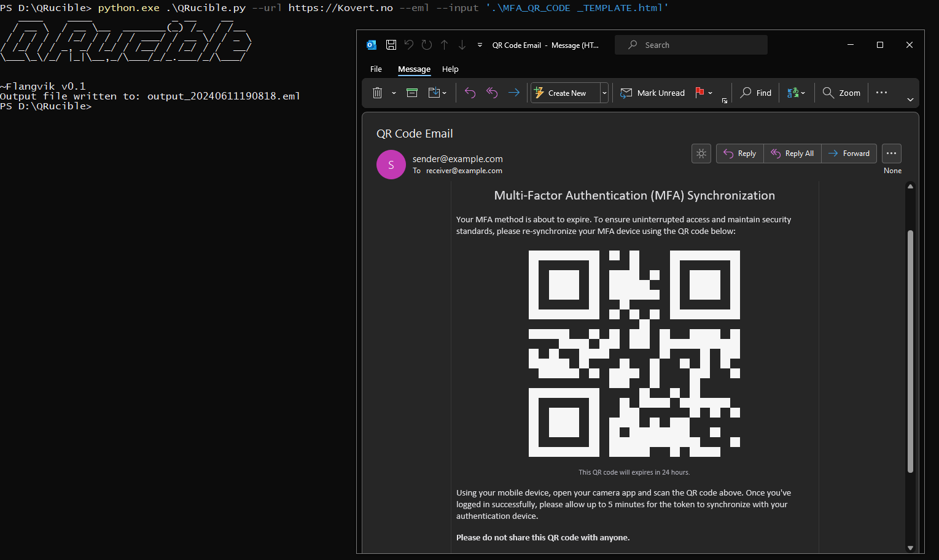Go to previous item with the up arrow
The height and width of the screenshot is (560, 939).
tap(445, 45)
